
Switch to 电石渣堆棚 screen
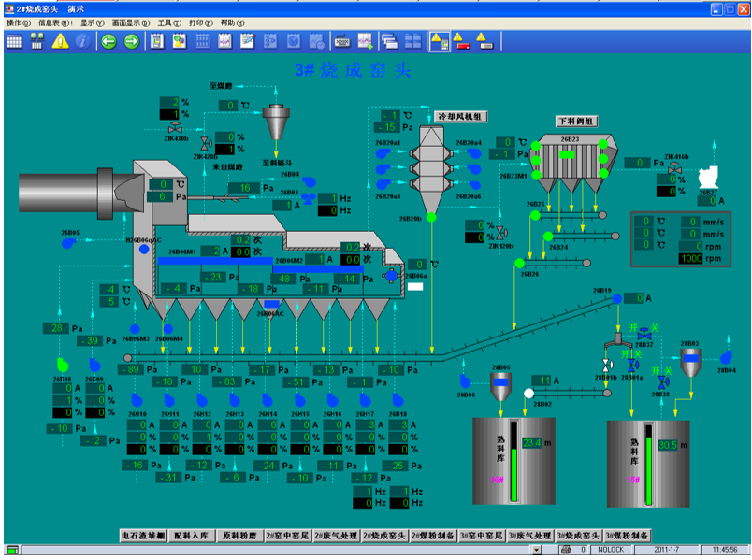click(143, 536)
